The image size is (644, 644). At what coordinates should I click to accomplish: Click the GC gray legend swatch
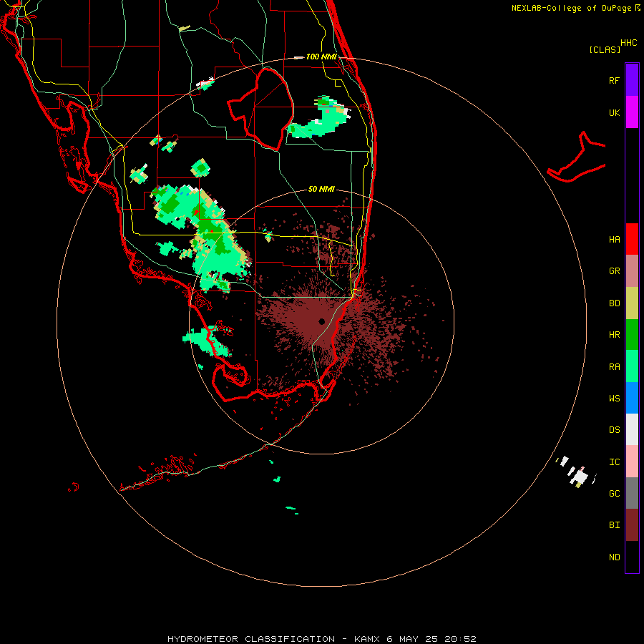click(632, 493)
